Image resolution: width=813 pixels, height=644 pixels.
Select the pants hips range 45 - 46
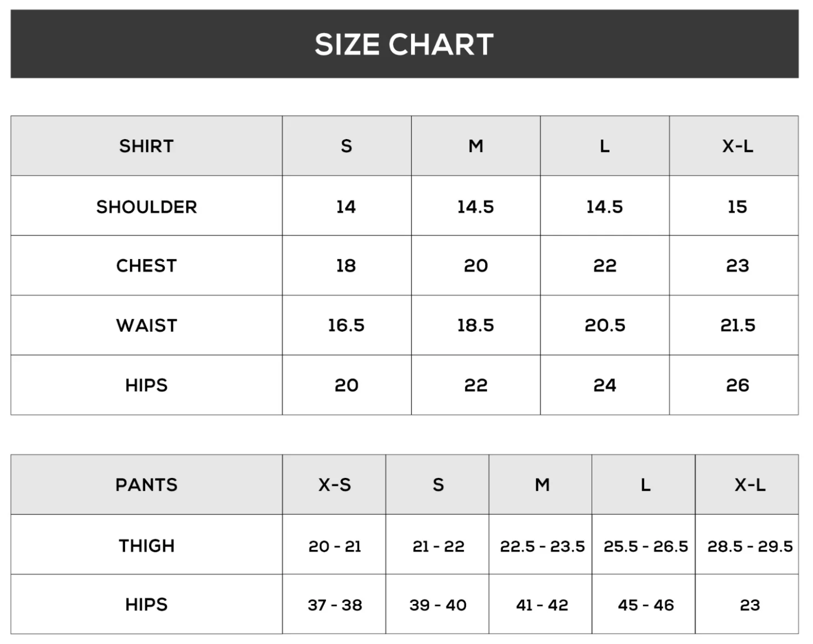click(x=646, y=605)
